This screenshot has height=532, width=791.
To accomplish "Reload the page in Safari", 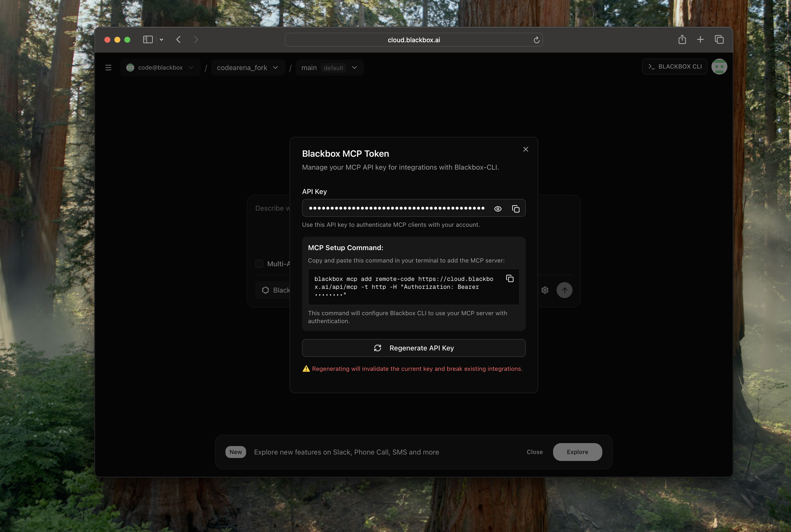I will (x=536, y=40).
